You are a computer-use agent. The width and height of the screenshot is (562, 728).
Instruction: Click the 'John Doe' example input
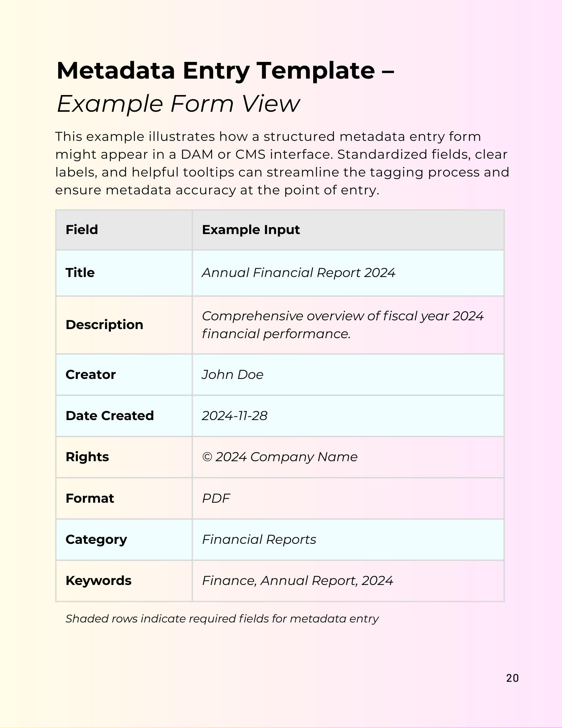(232, 375)
